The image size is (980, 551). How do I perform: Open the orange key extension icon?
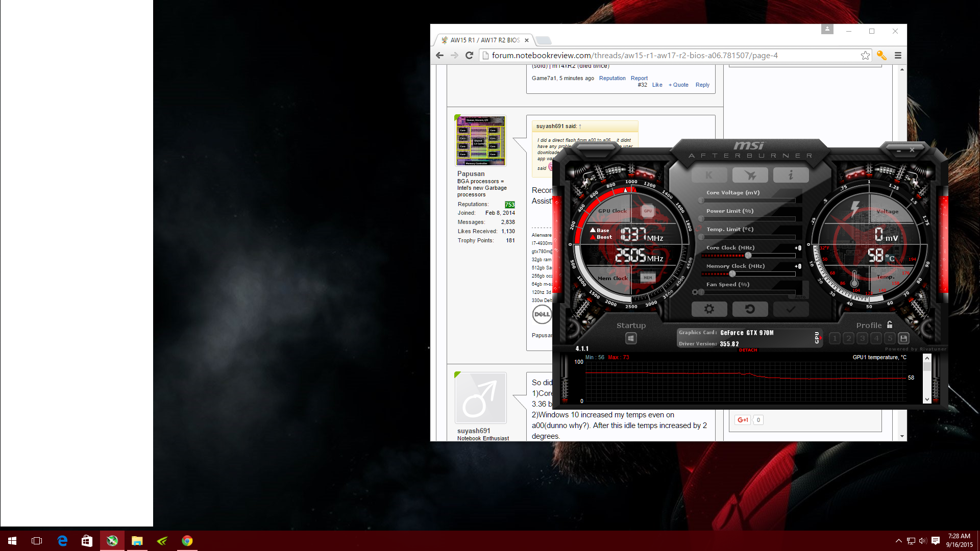881,56
